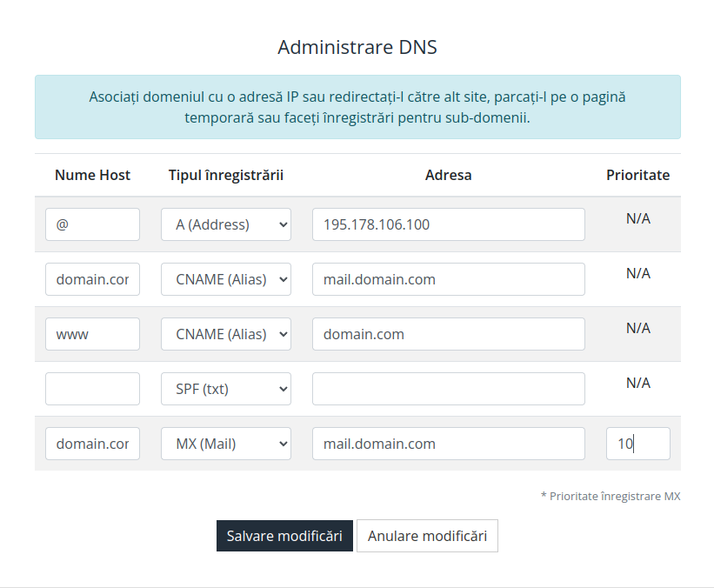
Task: Click the empty address field in the SPF row
Action: pos(449,389)
